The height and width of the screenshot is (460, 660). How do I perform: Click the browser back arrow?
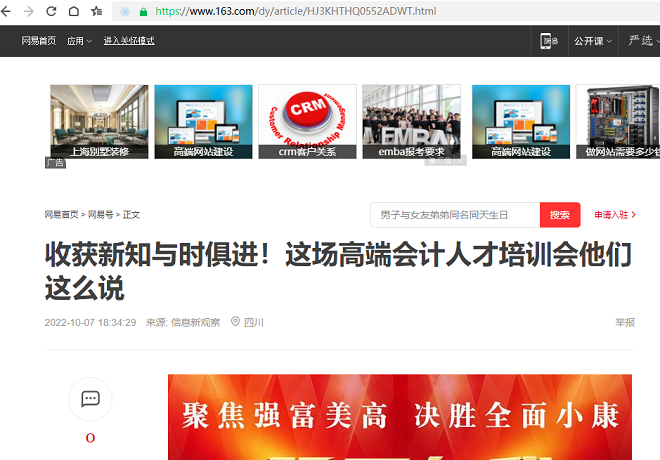click(x=7, y=11)
